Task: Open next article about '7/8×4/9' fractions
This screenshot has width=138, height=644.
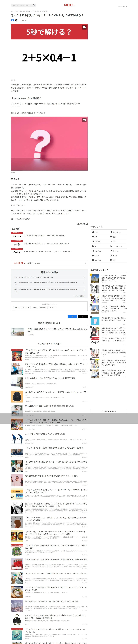Action: pos(46,244)
